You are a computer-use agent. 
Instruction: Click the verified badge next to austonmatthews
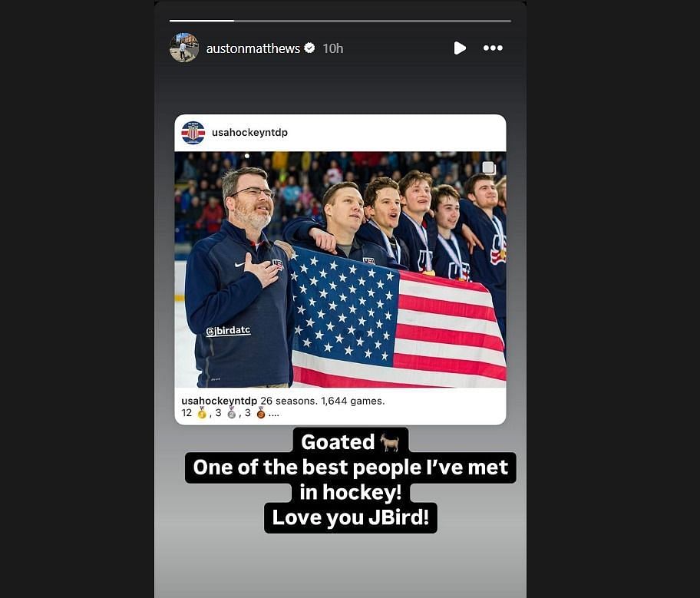coord(309,48)
